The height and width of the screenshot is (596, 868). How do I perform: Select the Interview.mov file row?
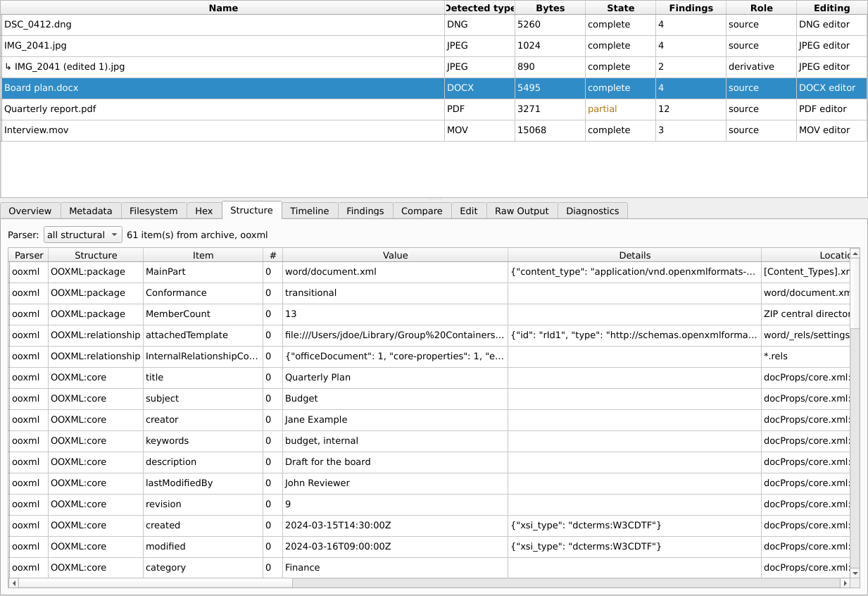[434, 130]
